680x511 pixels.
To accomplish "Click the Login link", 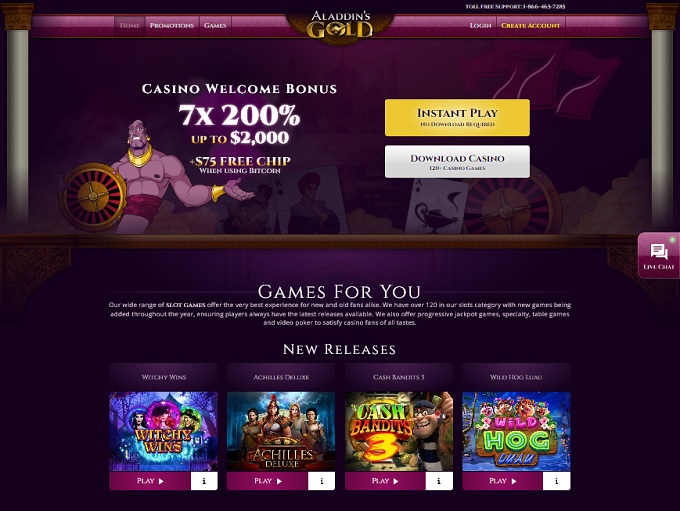I will [x=481, y=26].
